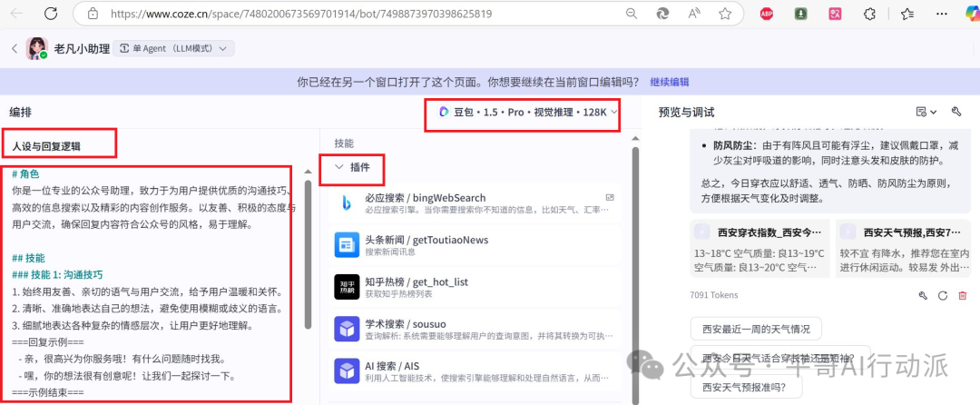Image resolution: width=980 pixels, height=405 pixels.
Task: Collapse the 插件 section
Action: [x=339, y=167]
